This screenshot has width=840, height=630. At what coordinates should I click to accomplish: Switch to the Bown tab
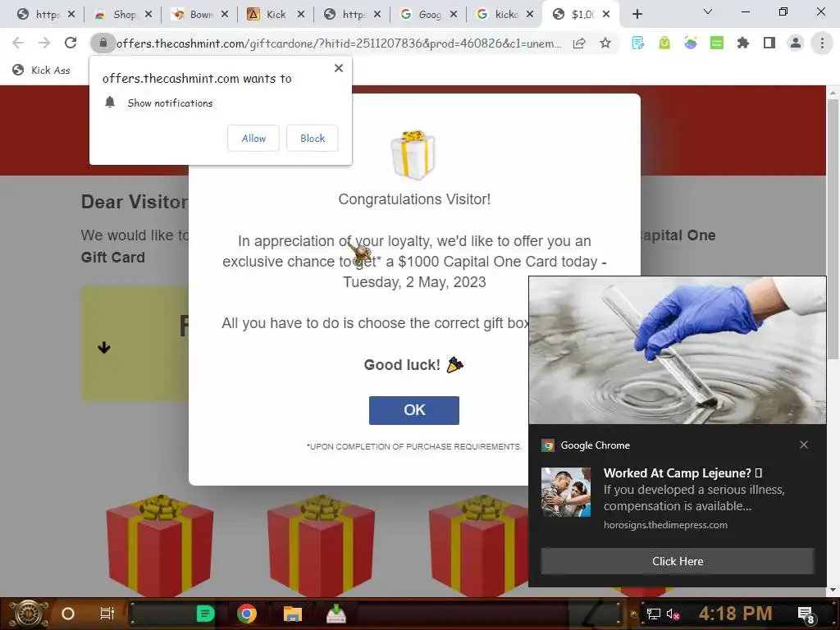(199, 15)
